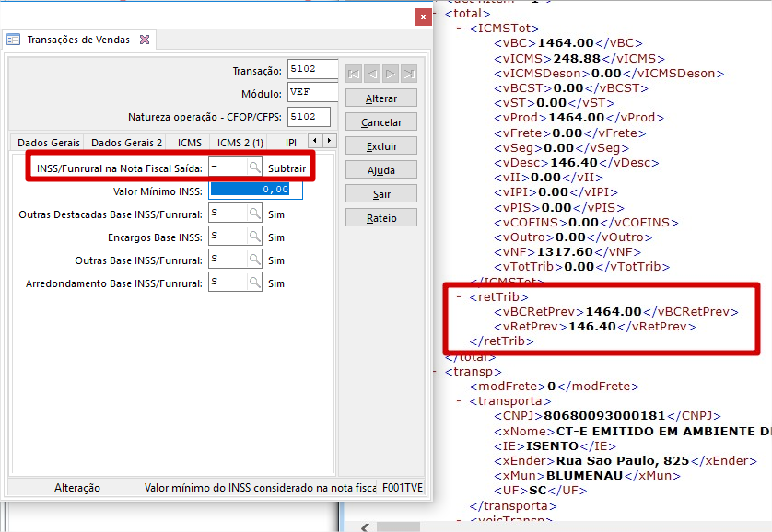The height and width of the screenshot is (532, 772).
Task: Open lookup for INSS/Funrural na Nota Fiscal Saída
Action: [254, 168]
